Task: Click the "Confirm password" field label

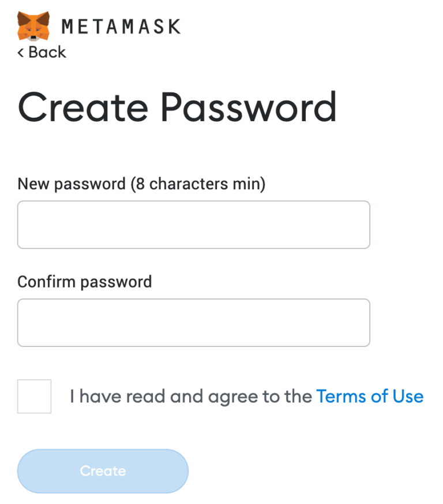Action: [85, 282]
